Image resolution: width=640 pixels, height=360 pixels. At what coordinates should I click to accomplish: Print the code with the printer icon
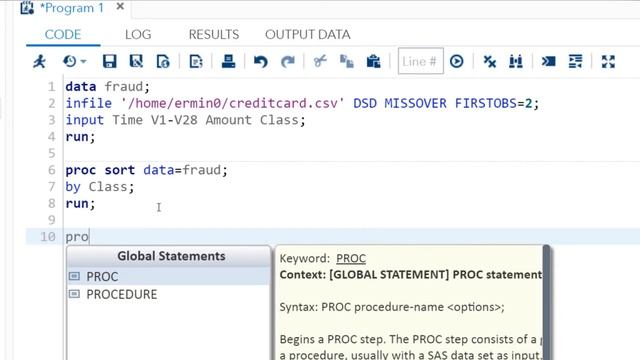coord(229,62)
